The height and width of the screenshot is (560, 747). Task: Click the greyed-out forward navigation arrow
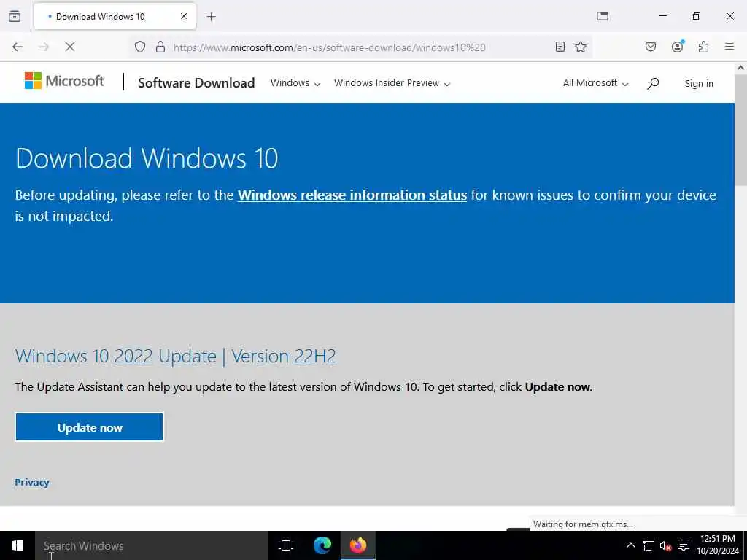[44, 47]
